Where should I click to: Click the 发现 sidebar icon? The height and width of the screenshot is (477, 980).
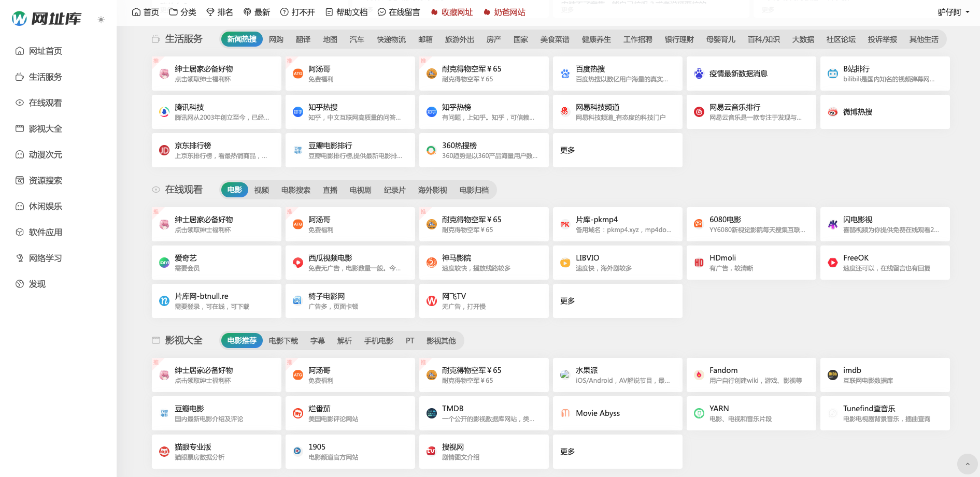(20, 284)
